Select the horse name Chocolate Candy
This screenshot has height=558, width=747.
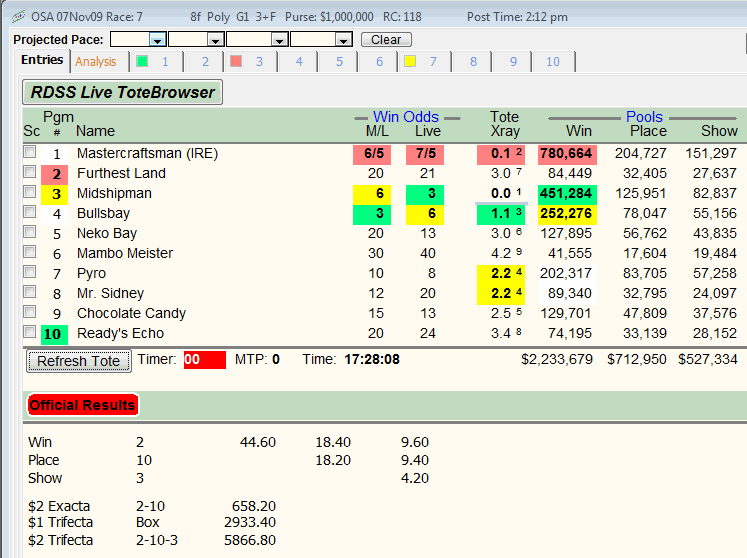click(x=131, y=314)
